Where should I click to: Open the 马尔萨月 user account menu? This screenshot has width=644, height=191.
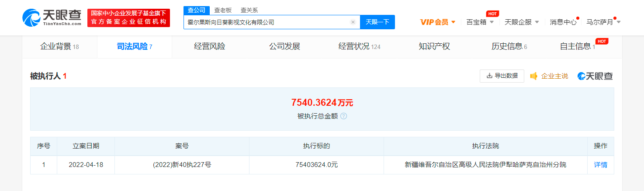pos(602,22)
